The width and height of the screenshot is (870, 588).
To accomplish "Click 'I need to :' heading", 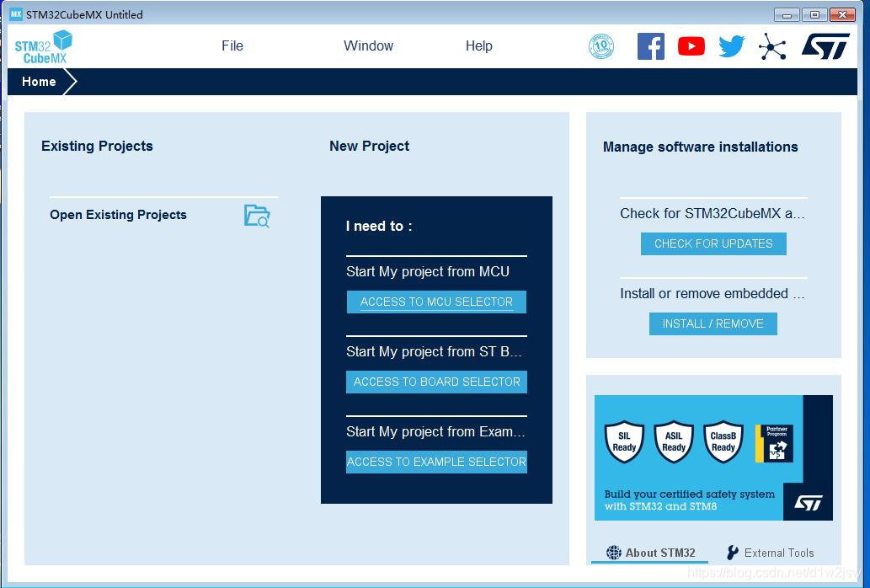I will [x=379, y=227].
